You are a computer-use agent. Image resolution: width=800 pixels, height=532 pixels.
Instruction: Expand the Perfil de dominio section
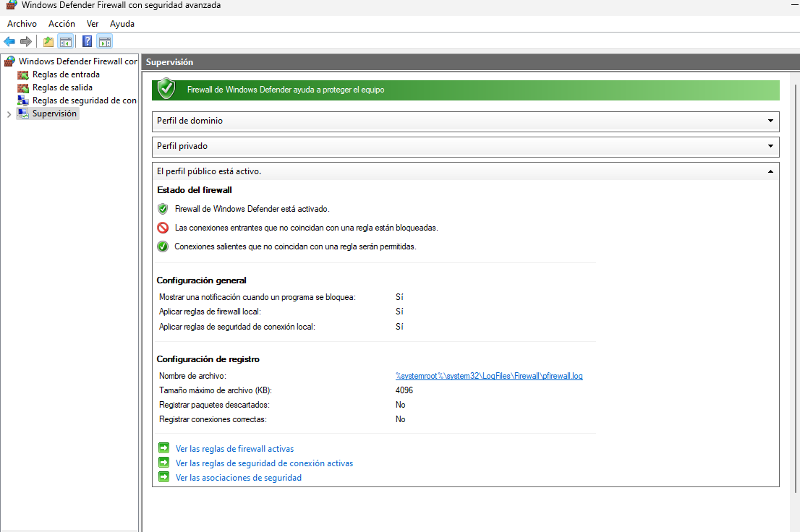770,121
